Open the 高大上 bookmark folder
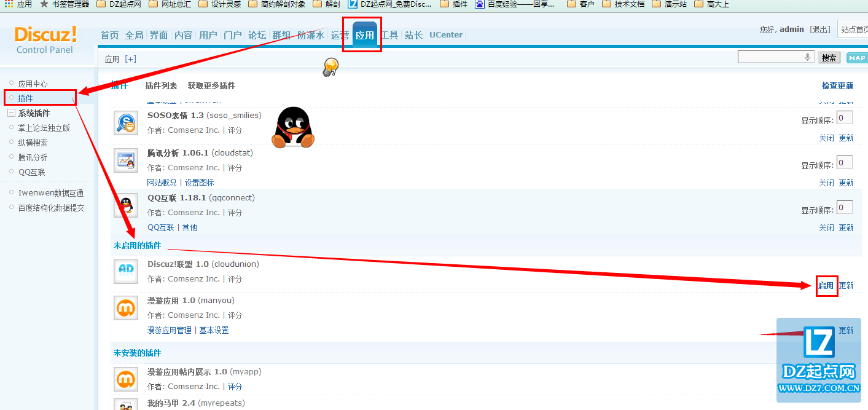This screenshot has height=410, width=868. pyautogui.click(x=711, y=4)
